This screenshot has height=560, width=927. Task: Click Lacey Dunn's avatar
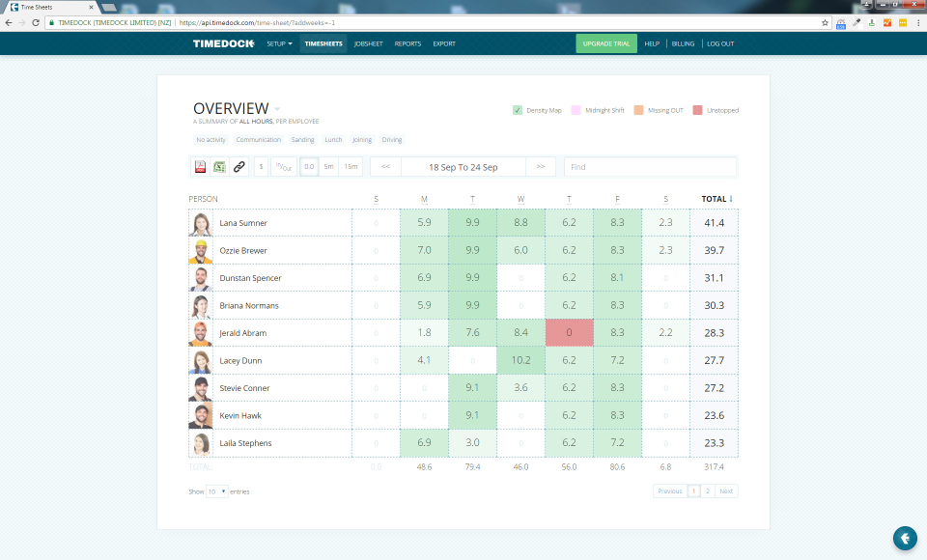(x=201, y=361)
